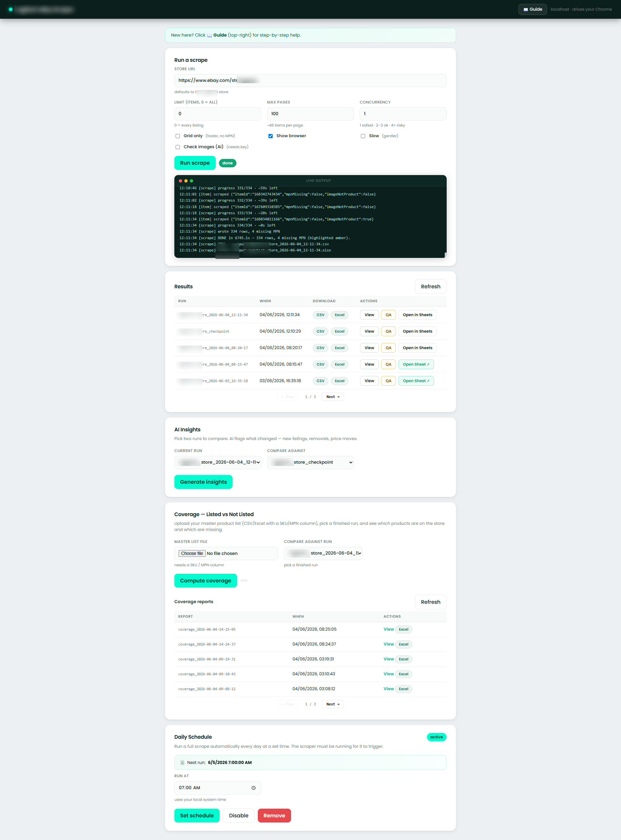Download CSV for the checkpoint run
The image size is (621, 840).
pyautogui.click(x=320, y=332)
